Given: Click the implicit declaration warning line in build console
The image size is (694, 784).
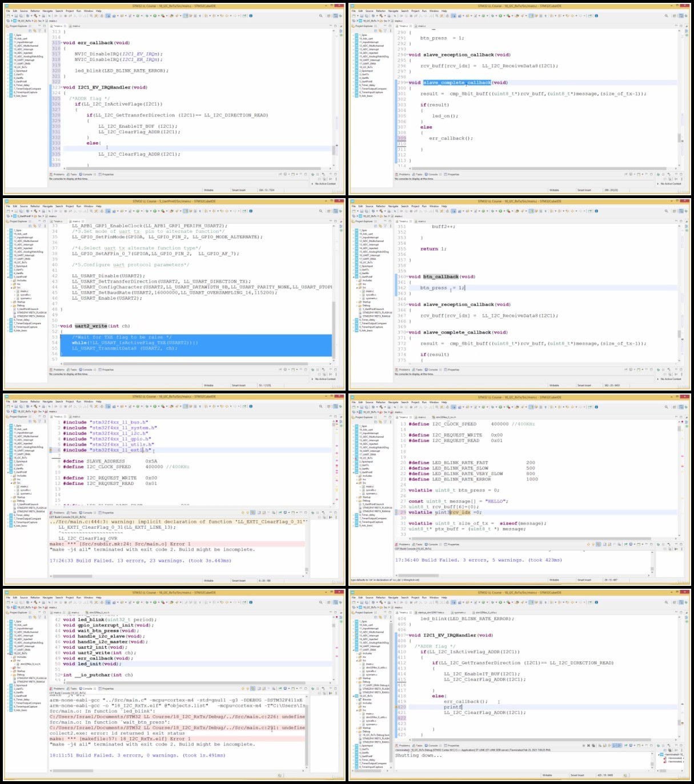Looking at the screenshot, I should 178,522.
